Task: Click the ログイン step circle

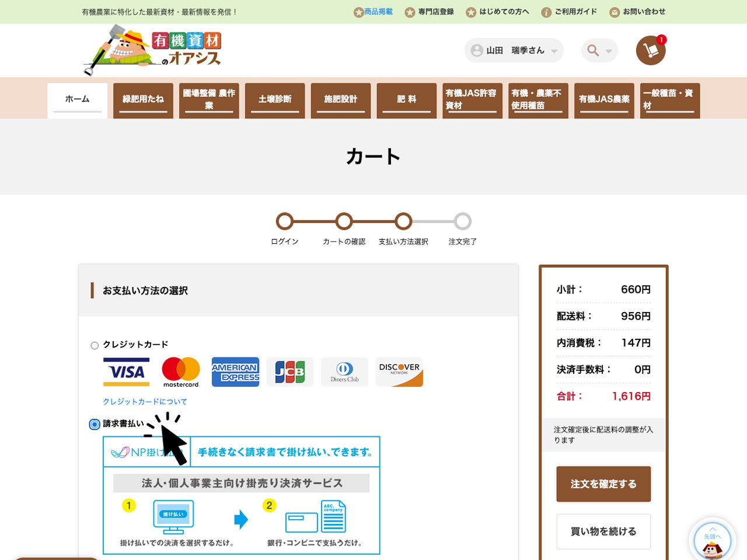Action: point(285,222)
